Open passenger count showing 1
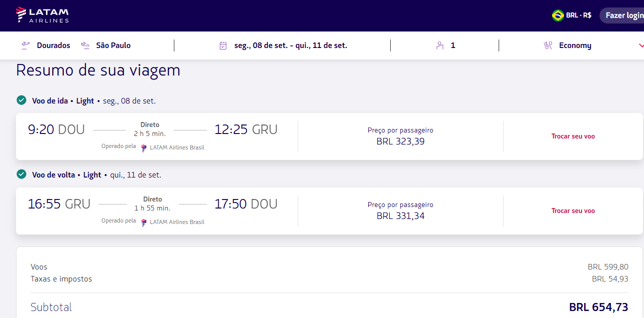This screenshot has height=318, width=644. 453,45
